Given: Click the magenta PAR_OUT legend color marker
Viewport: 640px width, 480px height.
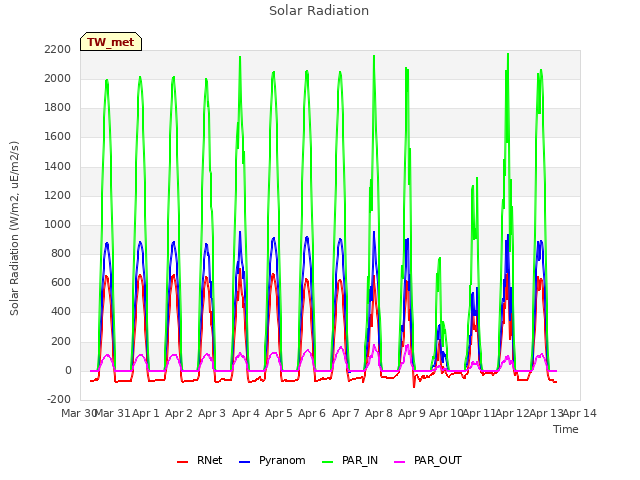Looking at the screenshot, I should point(400,462).
